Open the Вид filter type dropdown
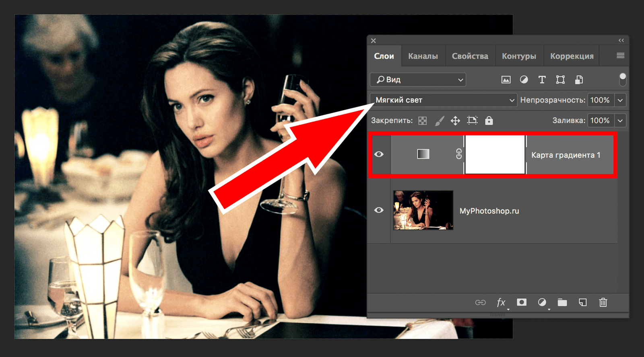644x357 pixels. (418, 80)
